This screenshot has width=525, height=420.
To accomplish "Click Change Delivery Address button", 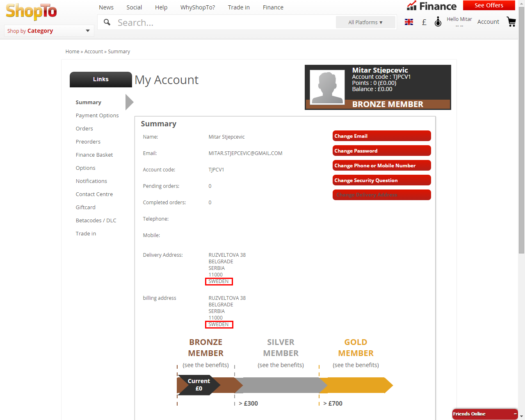I will (x=382, y=195).
